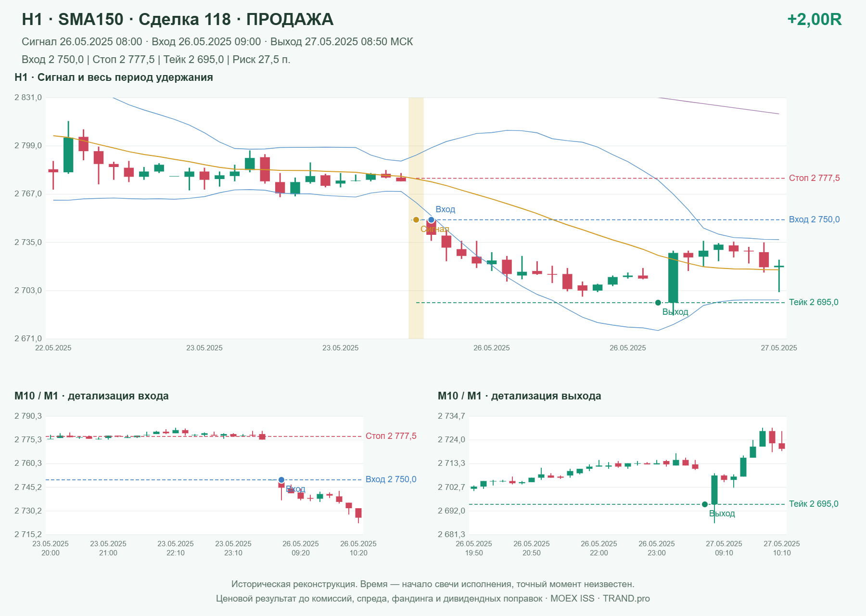
Task: Click the heading 'M10 / M1 · детализация выхода'
Action: 519,396
